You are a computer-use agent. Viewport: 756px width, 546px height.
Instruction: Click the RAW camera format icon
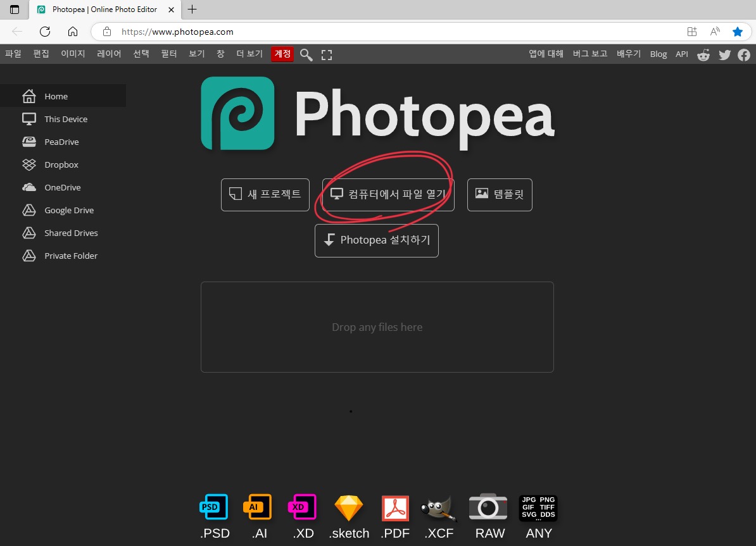click(x=488, y=507)
